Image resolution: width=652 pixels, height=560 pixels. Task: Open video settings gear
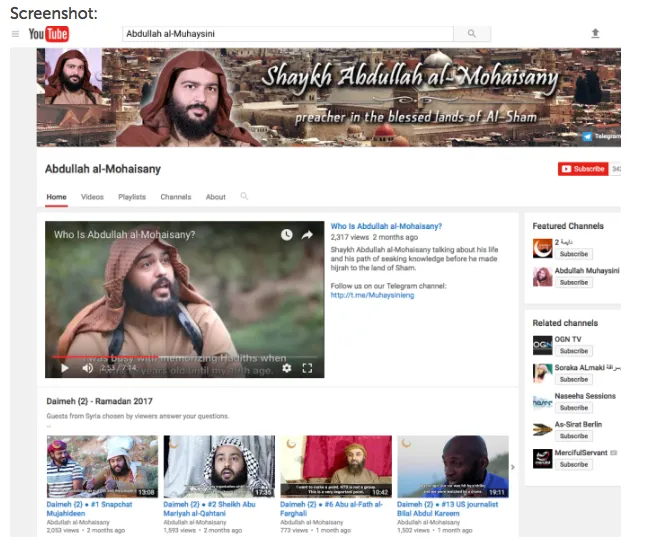pyautogui.click(x=286, y=368)
